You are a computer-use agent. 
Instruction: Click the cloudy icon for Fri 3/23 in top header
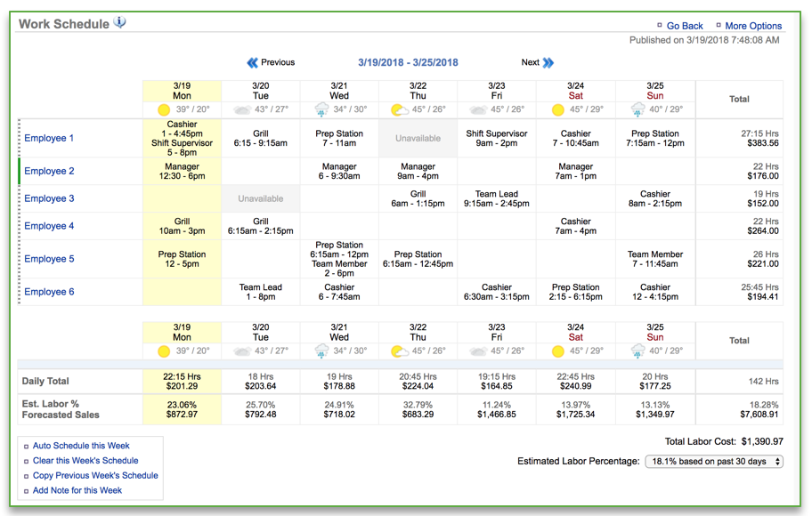[478, 109]
